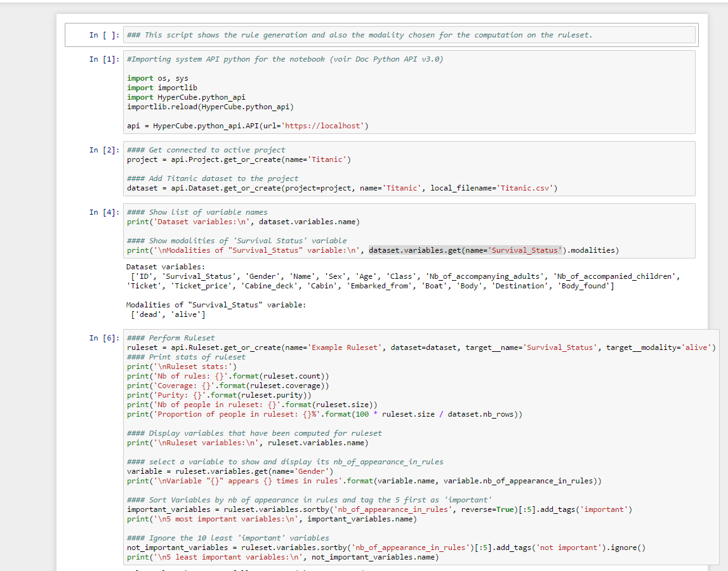The width and height of the screenshot is (728, 571).
Task: Click the '#### Sort Variables by nb of appearance' comment
Action: [x=309, y=500]
